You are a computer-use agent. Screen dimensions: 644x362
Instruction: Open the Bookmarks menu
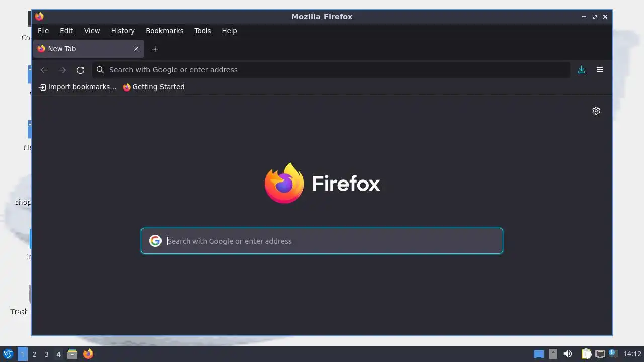coord(165,31)
